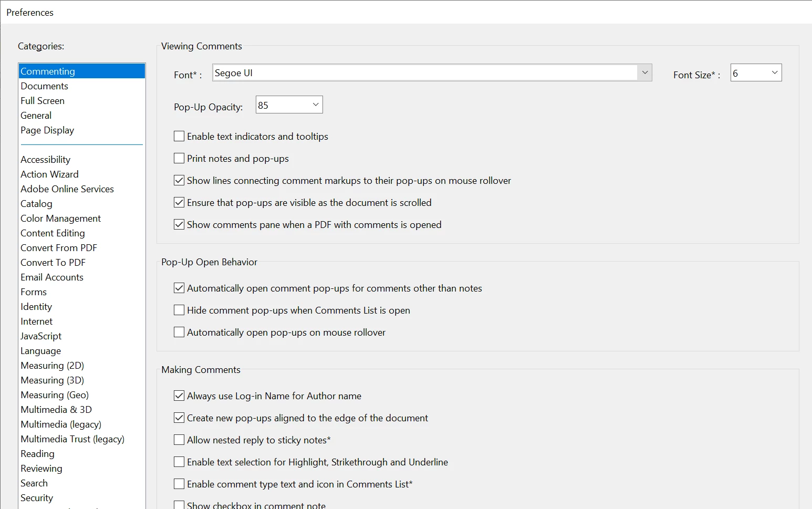Screen dimensions: 812x509
Task: Select Multimedia (legacy) category
Action: tap(82, 424)
